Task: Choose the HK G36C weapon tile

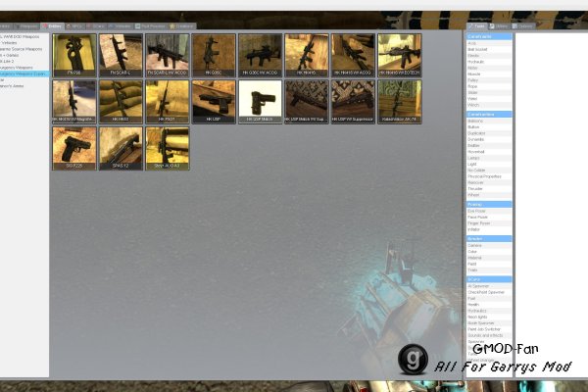Action: (214, 55)
